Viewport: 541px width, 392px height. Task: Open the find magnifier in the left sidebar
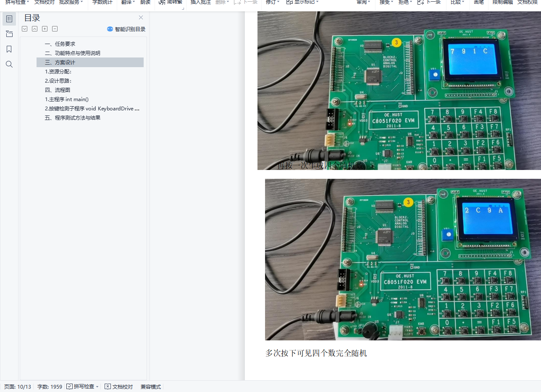point(9,64)
